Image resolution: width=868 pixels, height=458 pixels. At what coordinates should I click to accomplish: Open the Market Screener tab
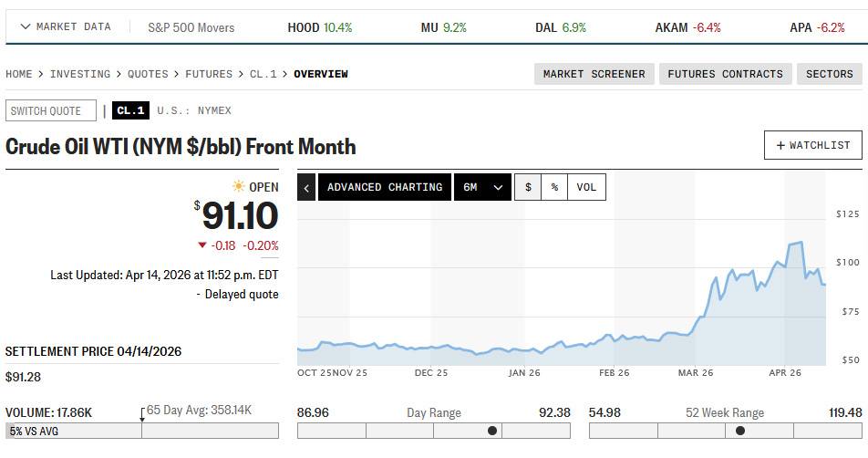click(594, 74)
